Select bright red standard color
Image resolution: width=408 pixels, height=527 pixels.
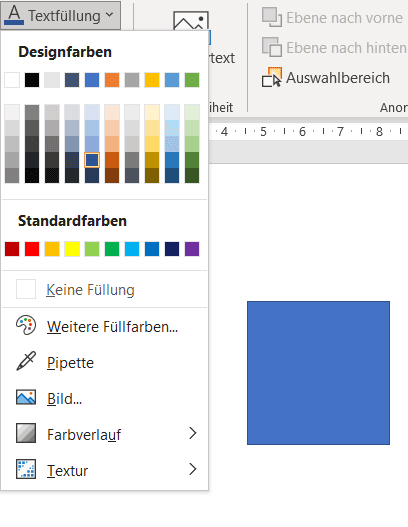click(x=32, y=249)
